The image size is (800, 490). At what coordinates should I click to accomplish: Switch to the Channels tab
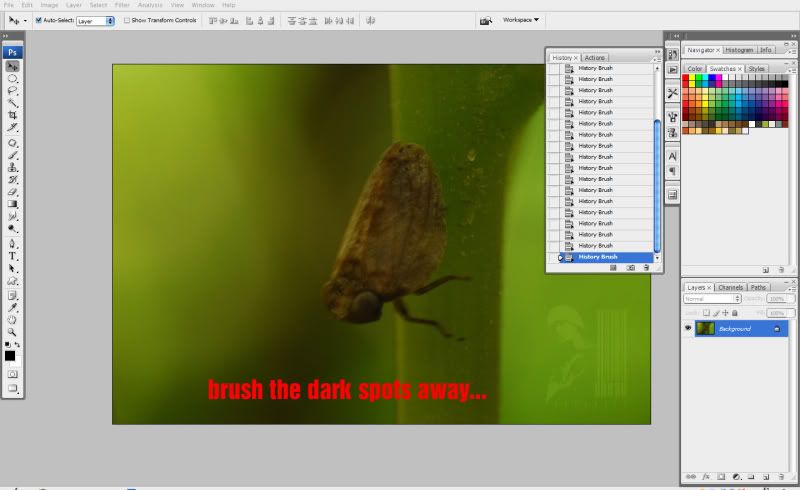pos(730,287)
